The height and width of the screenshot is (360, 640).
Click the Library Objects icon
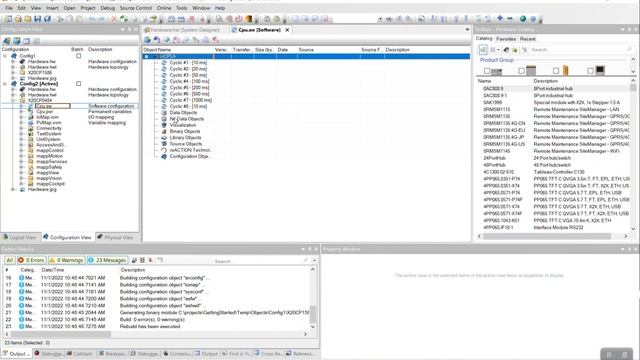click(164, 138)
